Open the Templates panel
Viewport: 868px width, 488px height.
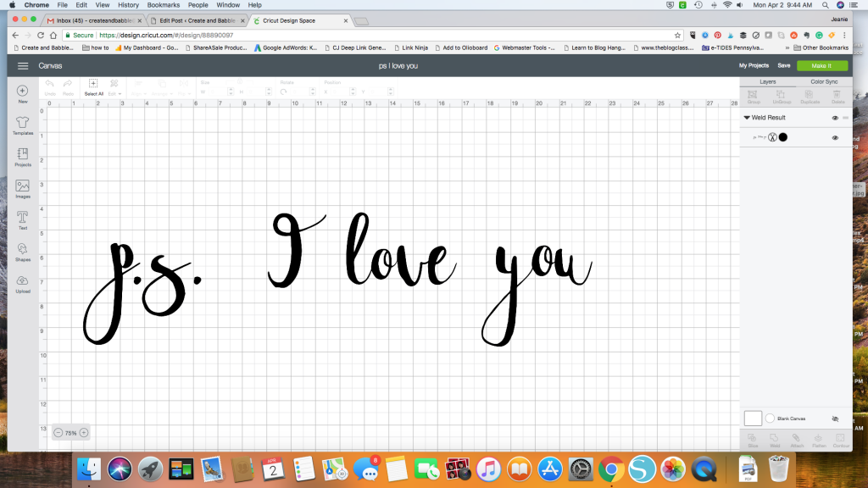coord(23,125)
